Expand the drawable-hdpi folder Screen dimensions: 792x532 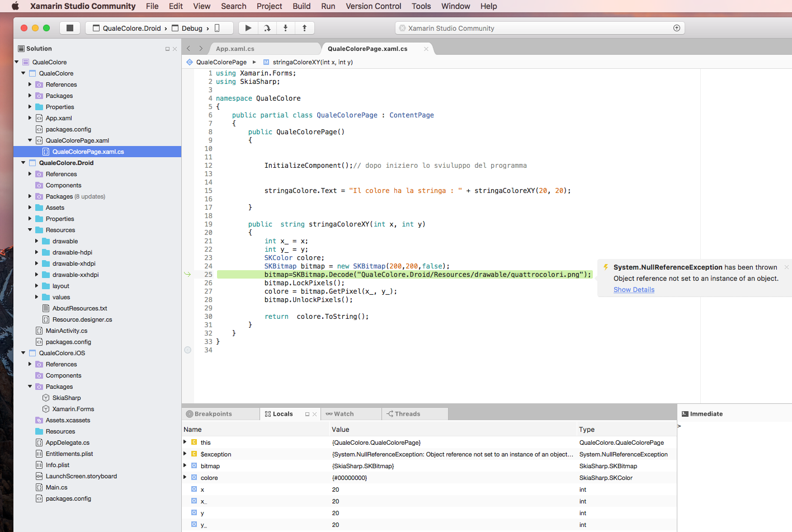tap(37, 252)
